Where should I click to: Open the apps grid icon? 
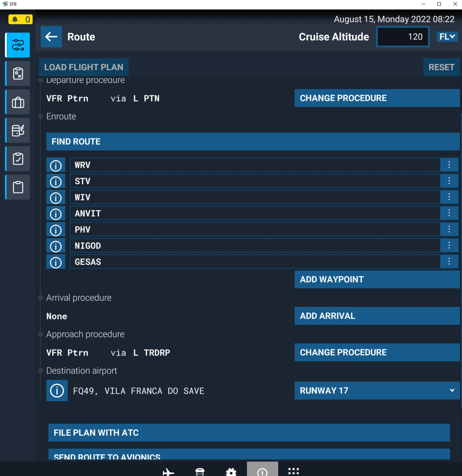(294, 471)
